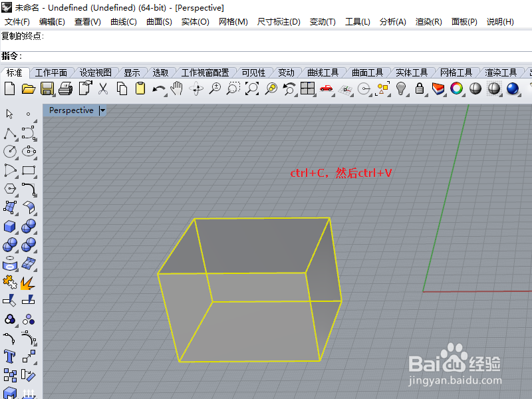Click the Copy to clipboard icon
Image resolution: width=532 pixels, height=399 pixels.
122,89
